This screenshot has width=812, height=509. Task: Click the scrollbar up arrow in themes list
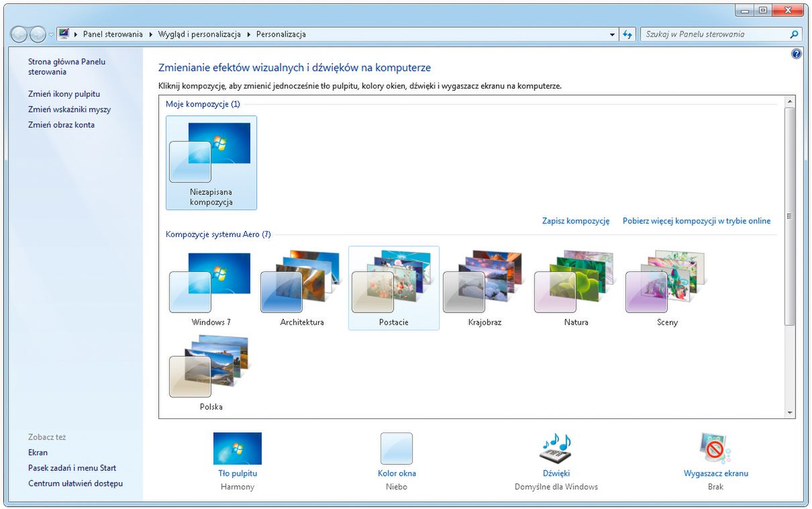pos(790,101)
